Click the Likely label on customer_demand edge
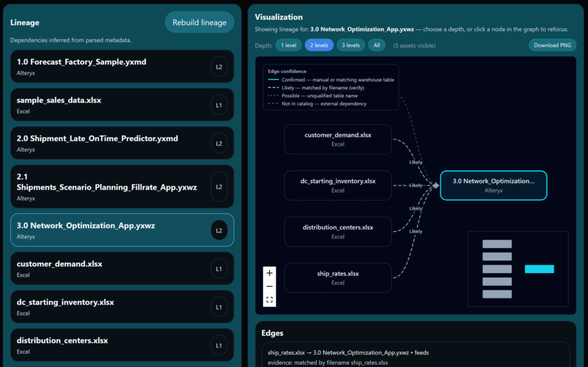 point(416,162)
